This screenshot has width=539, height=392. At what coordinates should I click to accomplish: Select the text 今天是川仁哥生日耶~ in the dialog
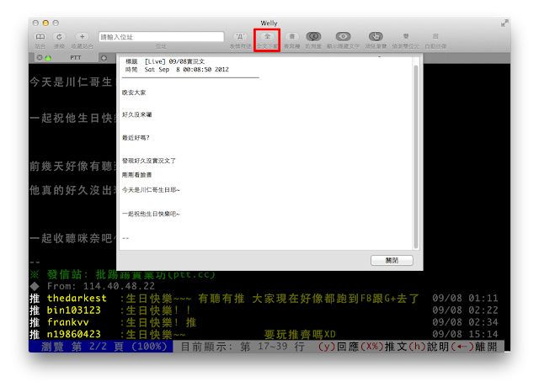click(151, 190)
